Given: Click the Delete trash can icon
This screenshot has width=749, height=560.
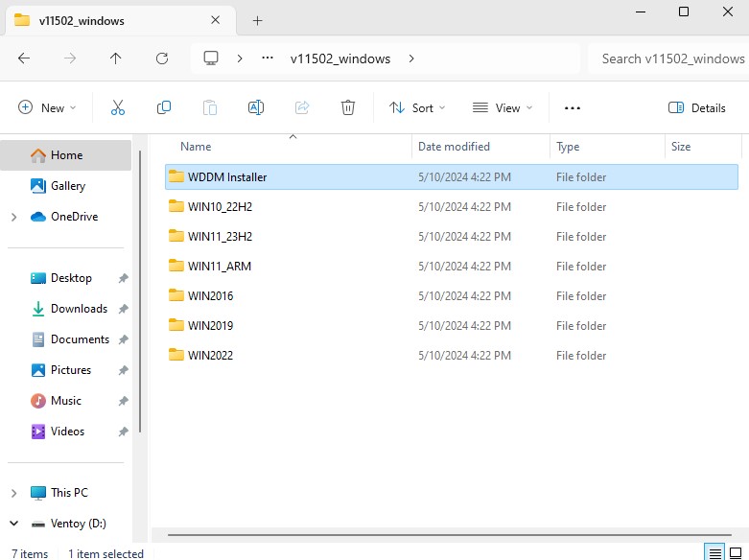Looking at the screenshot, I should [348, 107].
